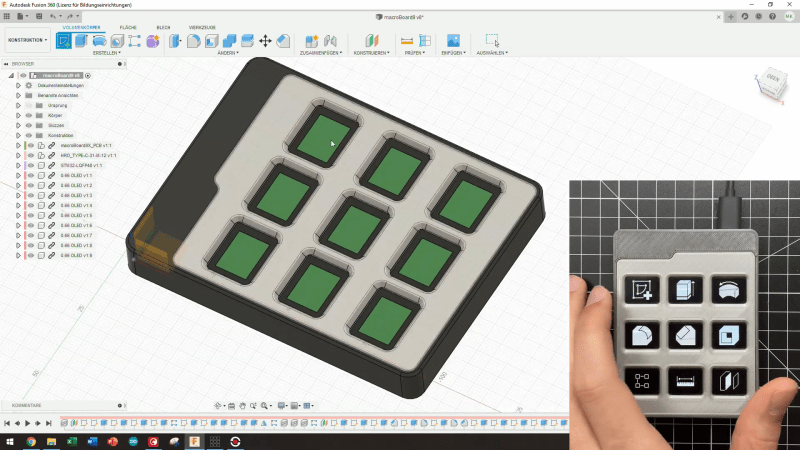Image resolution: width=800 pixels, height=450 pixels.
Task: Open the KONSTRUKTION workspace dropdown
Action: (28, 40)
